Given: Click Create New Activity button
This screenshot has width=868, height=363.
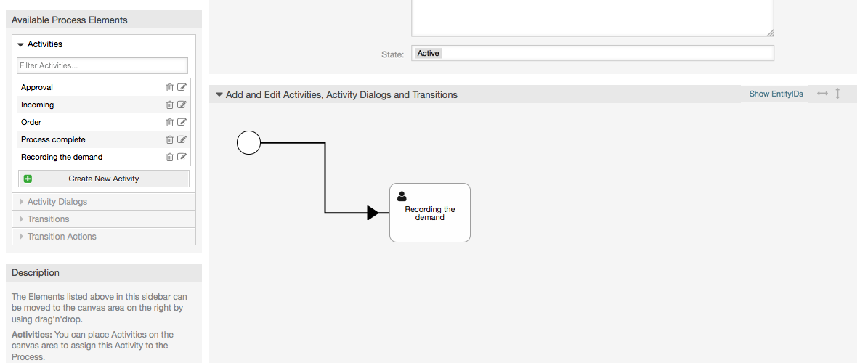Looking at the screenshot, I should 103,179.
